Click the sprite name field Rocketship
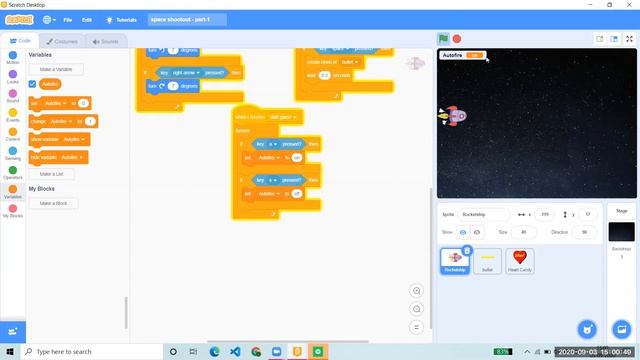 click(x=484, y=214)
